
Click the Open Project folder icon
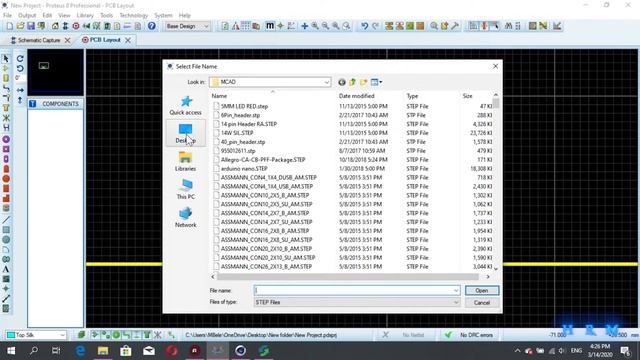(20, 26)
